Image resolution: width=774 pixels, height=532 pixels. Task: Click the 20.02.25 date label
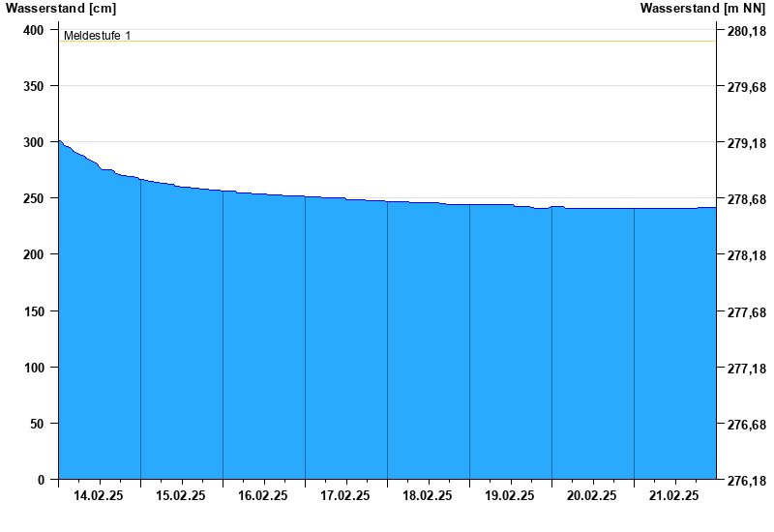[591, 496]
